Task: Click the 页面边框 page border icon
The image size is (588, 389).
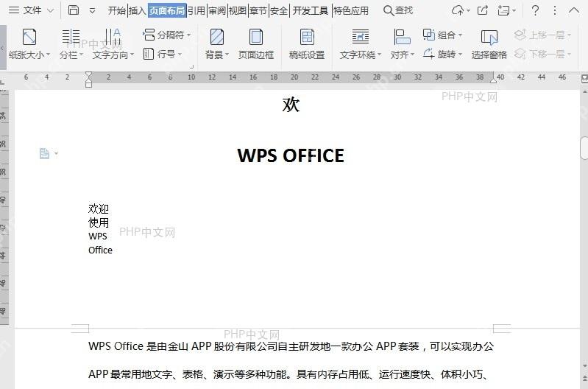Action: tap(256, 37)
